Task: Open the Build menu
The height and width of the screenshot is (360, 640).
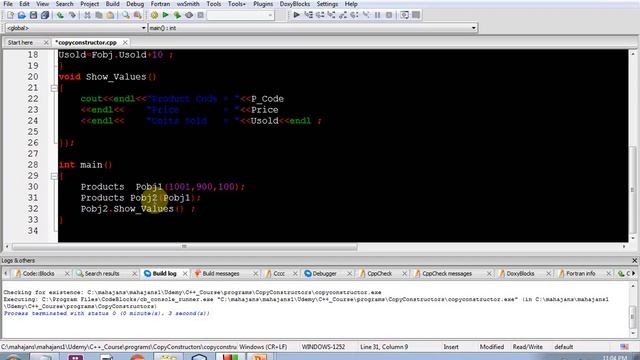Action: (113, 4)
